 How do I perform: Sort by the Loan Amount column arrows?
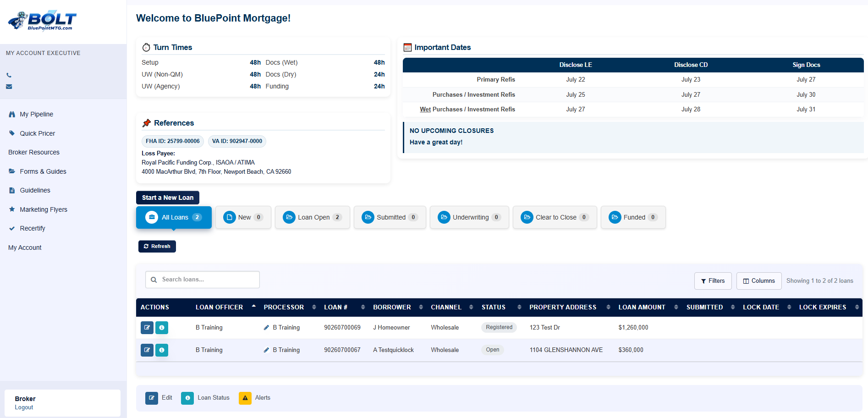pyautogui.click(x=676, y=307)
